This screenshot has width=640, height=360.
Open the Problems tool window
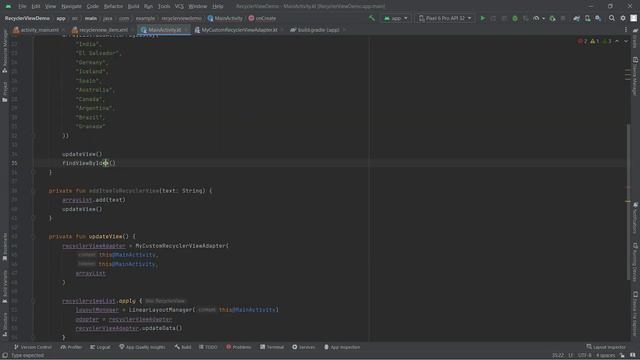point(239,347)
